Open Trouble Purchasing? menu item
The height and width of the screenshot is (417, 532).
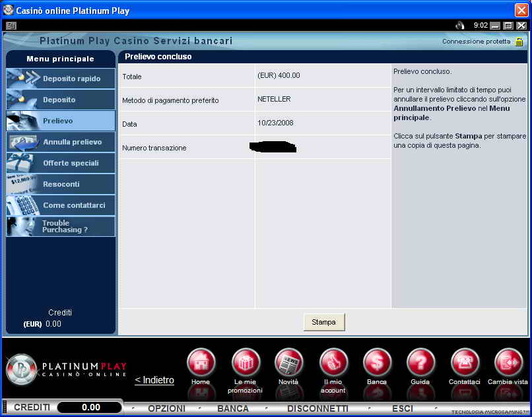tap(61, 226)
